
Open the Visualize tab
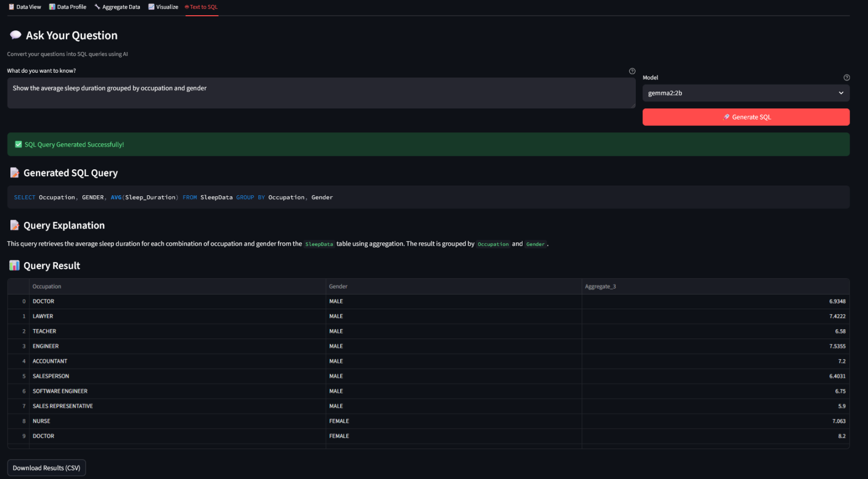163,7
